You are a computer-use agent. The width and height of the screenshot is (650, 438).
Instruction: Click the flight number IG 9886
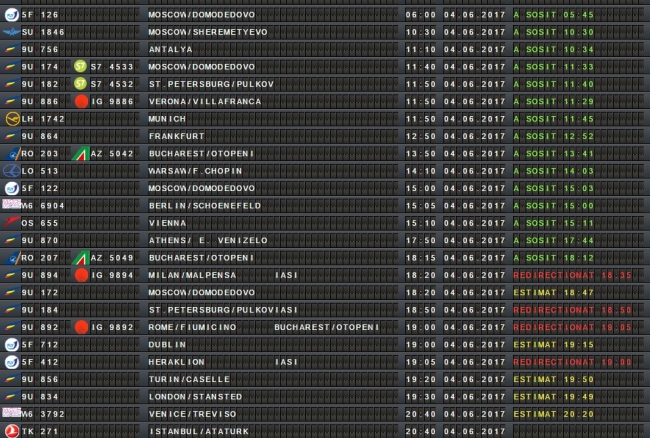112,102
